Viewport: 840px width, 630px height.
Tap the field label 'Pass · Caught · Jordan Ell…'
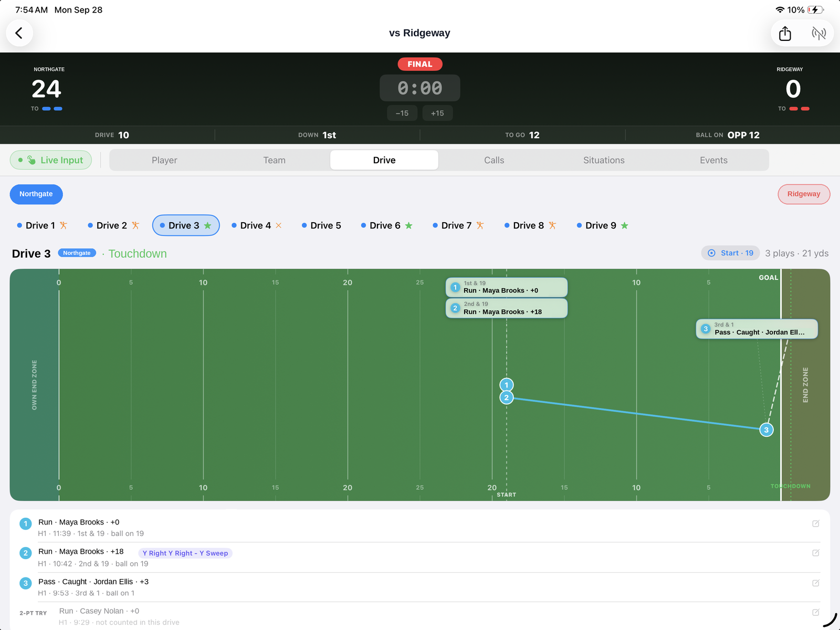pos(757,329)
